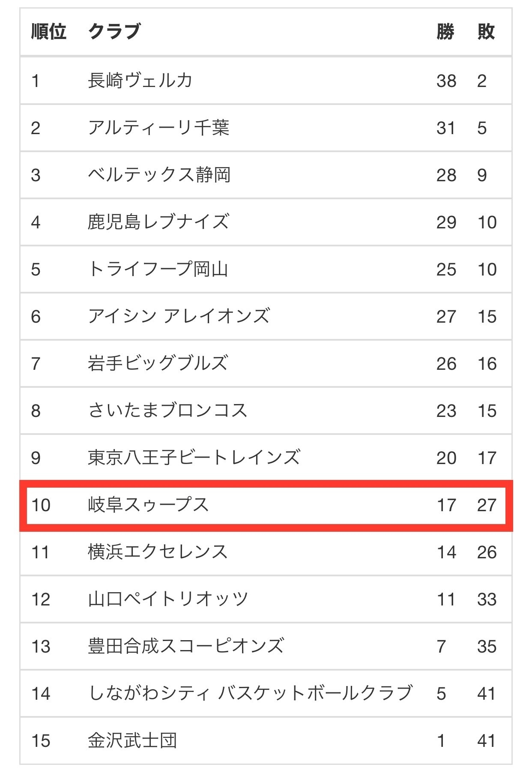This screenshot has height=782, width=532.
Task: Open アイシン アレイオンズ team entry
Action: [179, 316]
